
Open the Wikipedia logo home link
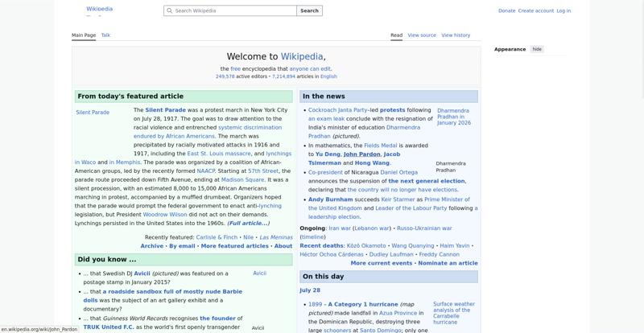pyautogui.click(x=99, y=9)
